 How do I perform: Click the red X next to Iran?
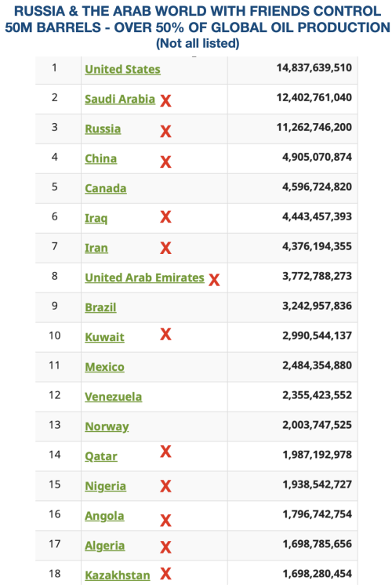(165, 248)
